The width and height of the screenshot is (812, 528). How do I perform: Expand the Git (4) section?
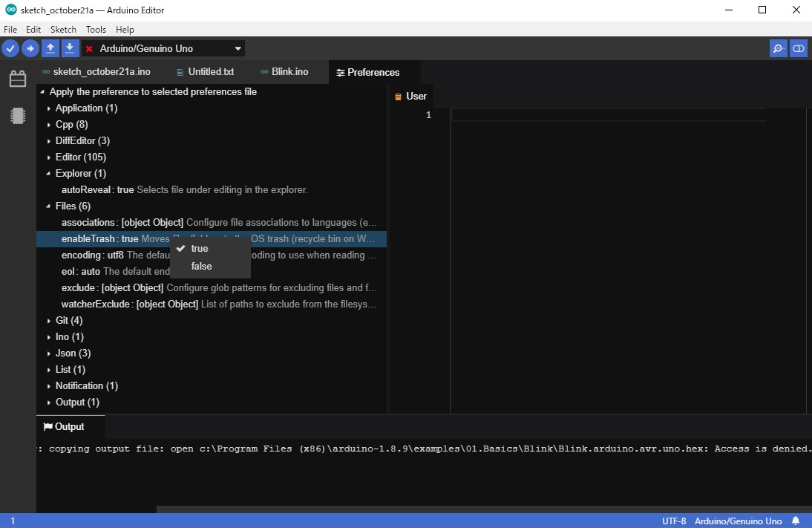pyautogui.click(x=49, y=321)
